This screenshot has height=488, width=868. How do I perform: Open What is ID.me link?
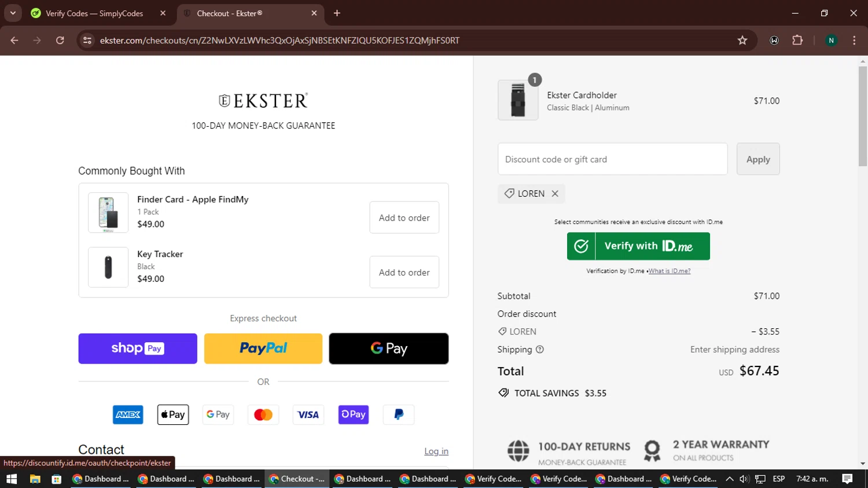pyautogui.click(x=670, y=271)
